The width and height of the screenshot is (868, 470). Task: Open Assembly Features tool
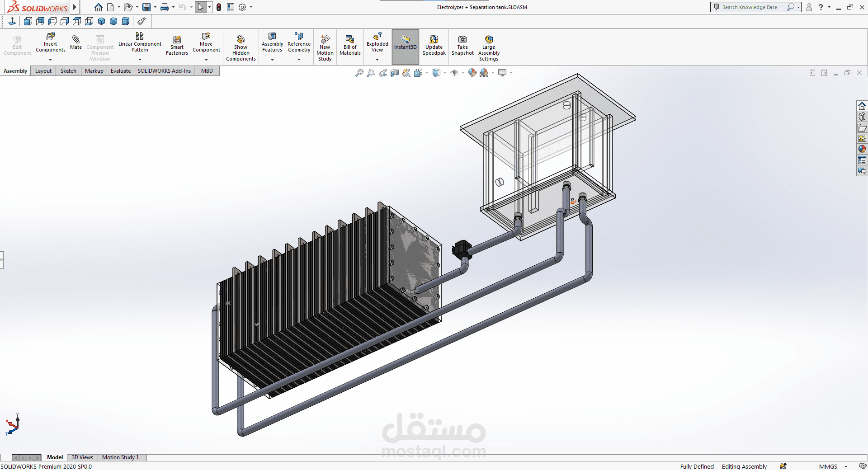point(272,42)
